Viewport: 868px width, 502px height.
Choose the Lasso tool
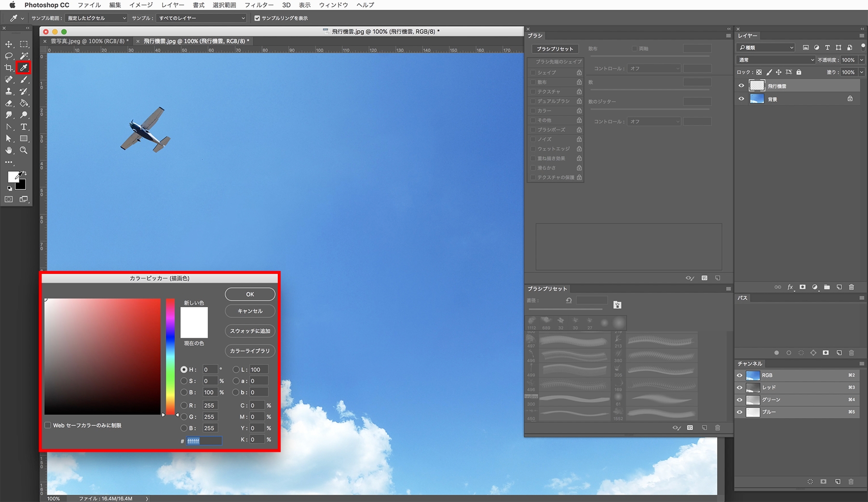(9, 56)
